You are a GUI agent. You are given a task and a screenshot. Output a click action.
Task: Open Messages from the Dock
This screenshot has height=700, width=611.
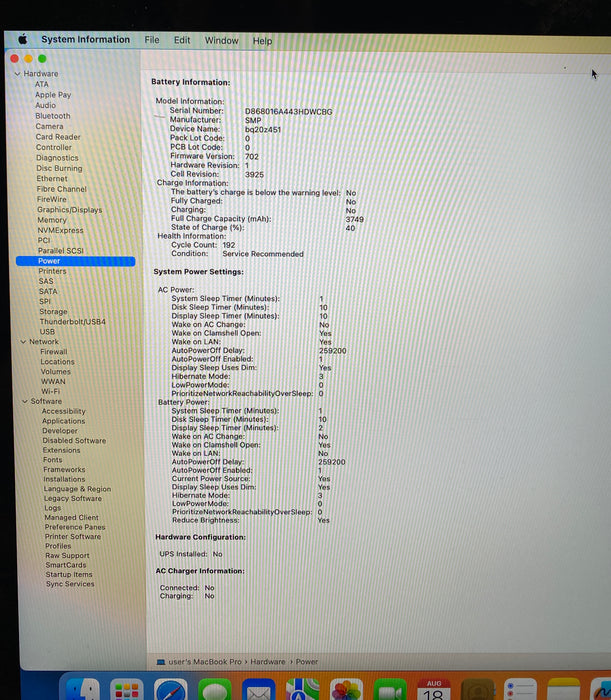coord(215,689)
